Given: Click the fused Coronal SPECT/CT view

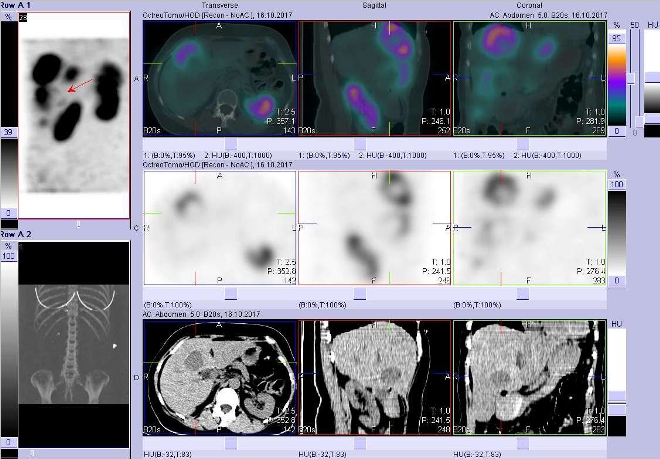Looking at the screenshot, I should click(529, 78).
